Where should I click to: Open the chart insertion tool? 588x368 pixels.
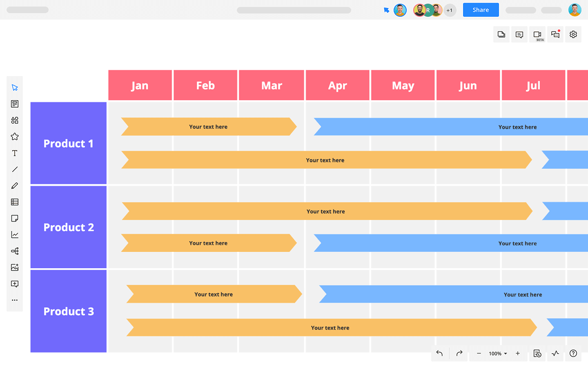tap(15, 234)
